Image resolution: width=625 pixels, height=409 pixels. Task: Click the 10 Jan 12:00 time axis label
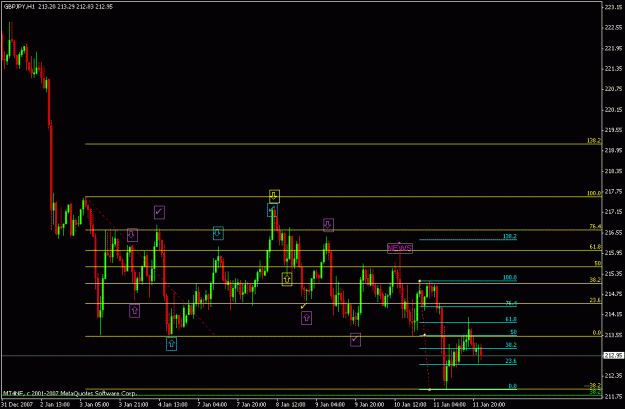(x=411, y=404)
